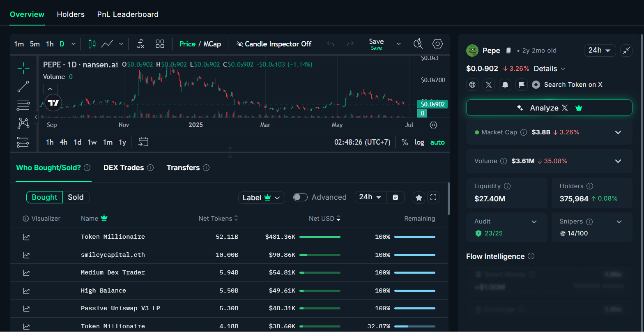The image size is (644, 332).
Task: Select the pattern drawing tool
Action: click(x=23, y=123)
